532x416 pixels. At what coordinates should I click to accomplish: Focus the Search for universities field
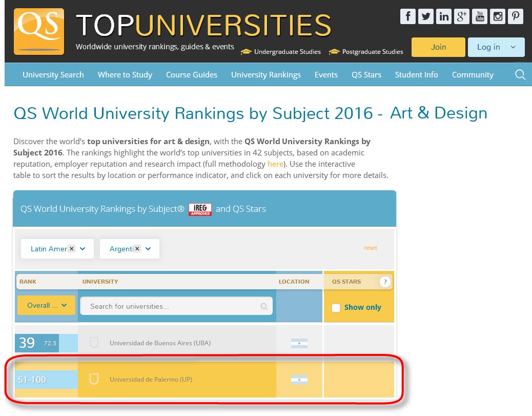click(x=176, y=306)
